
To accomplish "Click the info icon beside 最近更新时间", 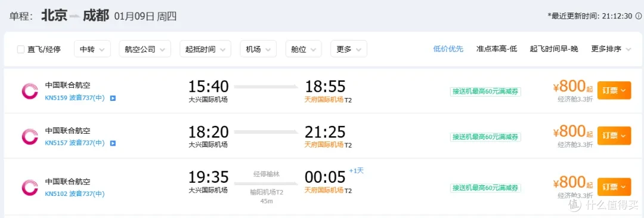I will pyautogui.click(x=639, y=16).
